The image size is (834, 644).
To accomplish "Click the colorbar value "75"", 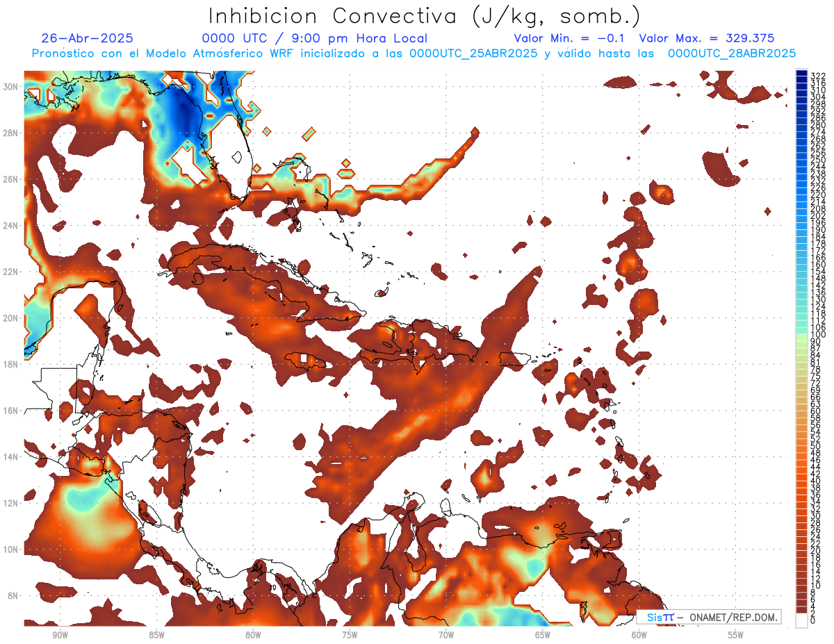I will (816, 376).
